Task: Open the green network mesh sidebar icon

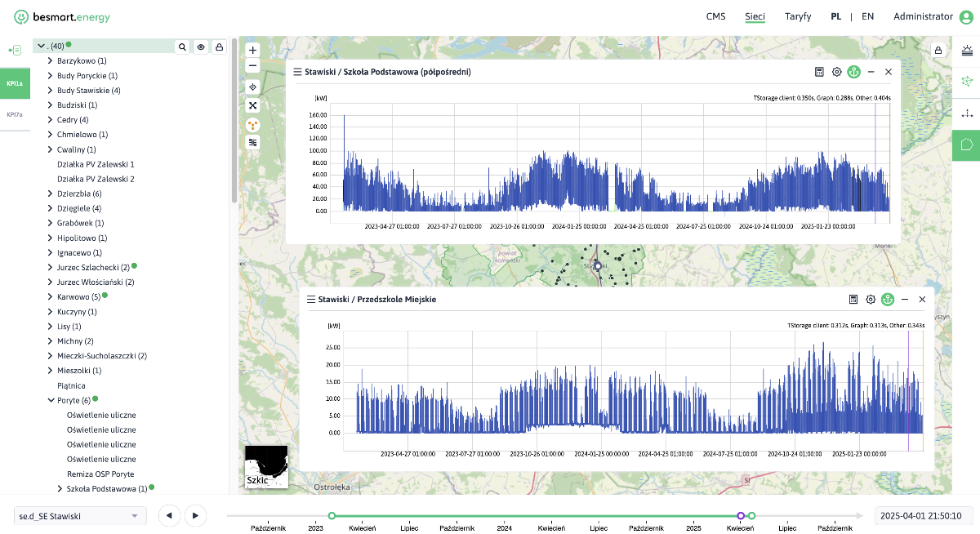Action: click(968, 81)
